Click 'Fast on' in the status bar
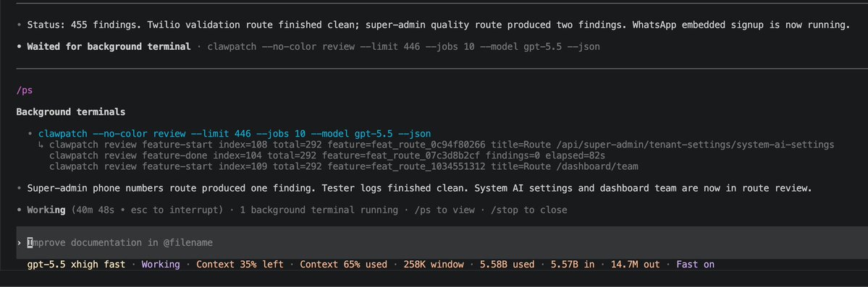This screenshot has height=287, width=868. click(x=695, y=265)
